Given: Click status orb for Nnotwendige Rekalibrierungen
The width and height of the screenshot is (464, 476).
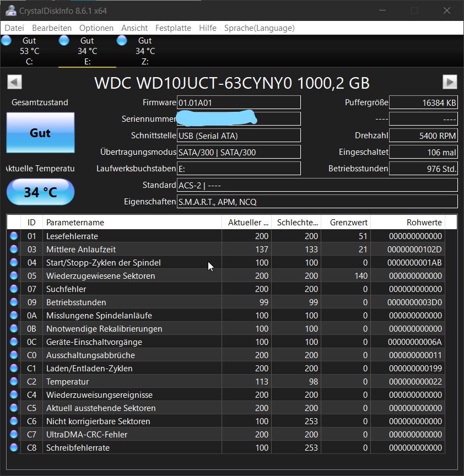Looking at the screenshot, I should point(14,328).
